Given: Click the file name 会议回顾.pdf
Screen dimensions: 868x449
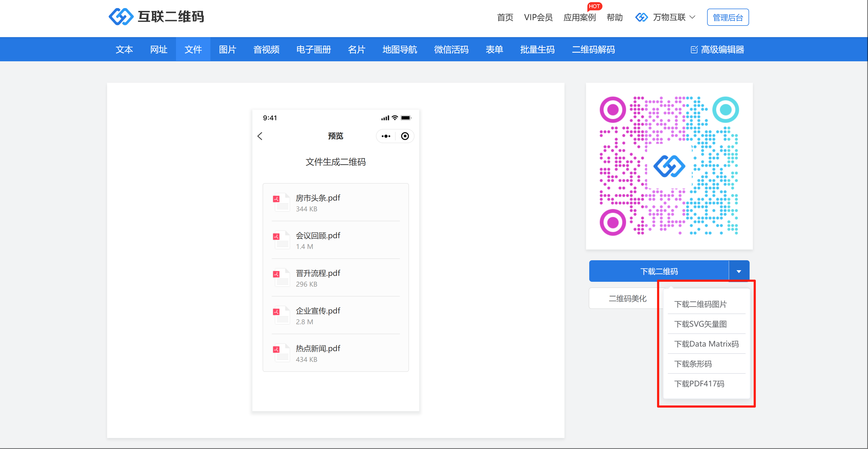Looking at the screenshot, I should click(x=318, y=235).
